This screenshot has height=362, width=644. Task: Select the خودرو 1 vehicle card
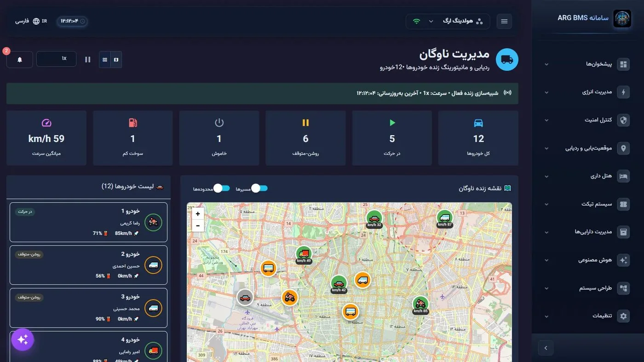(x=88, y=222)
